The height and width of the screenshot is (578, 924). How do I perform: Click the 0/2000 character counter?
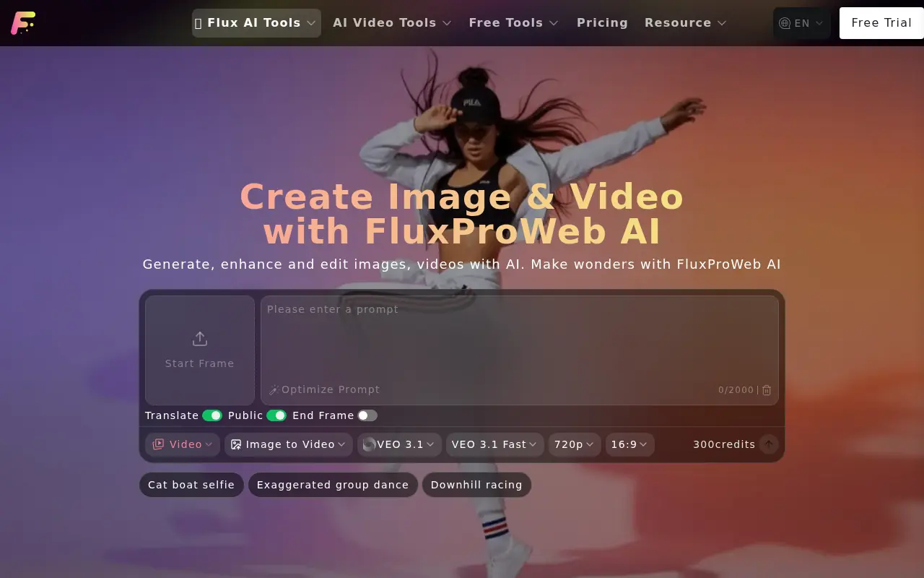[x=736, y=389]
